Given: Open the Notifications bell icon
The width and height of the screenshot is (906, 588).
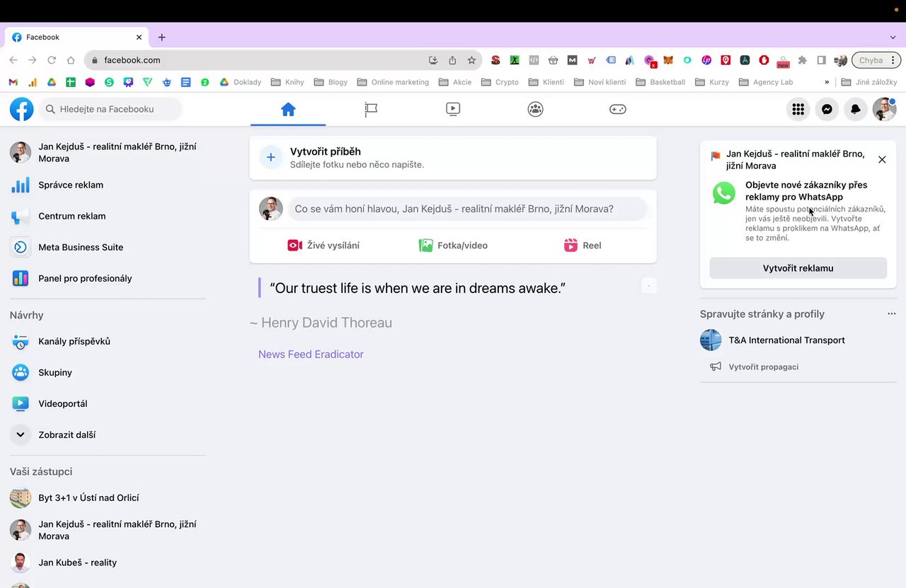Looking at the screenshot, I should [856, 109].
